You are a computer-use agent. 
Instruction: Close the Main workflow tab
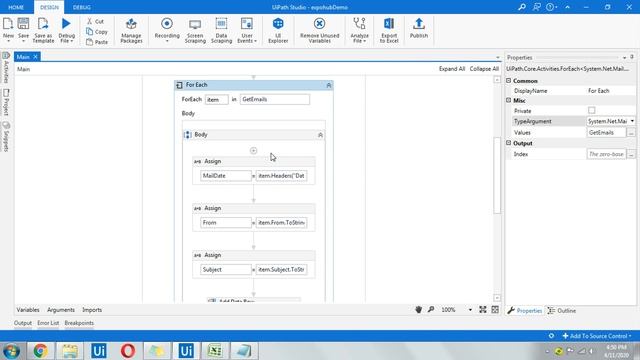pos(36,57)
